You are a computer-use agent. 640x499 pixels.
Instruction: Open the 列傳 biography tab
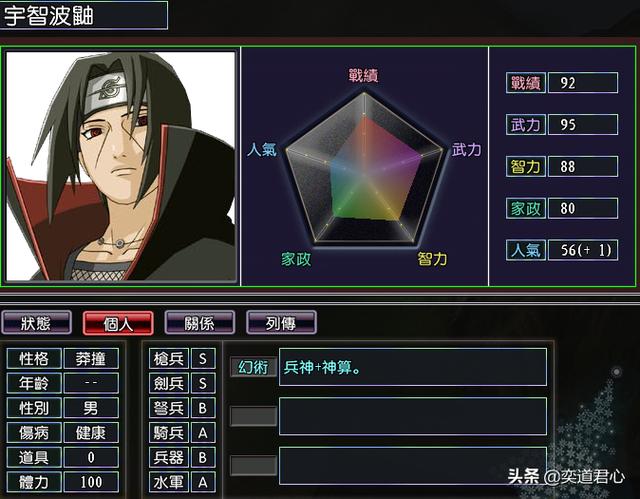(281, 323)
